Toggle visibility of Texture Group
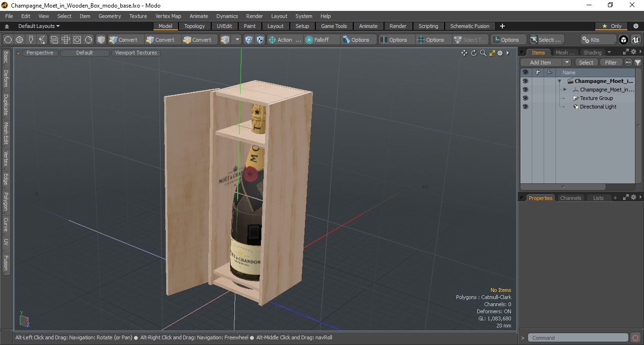Image resolution: width=644 pixels, height=345 pixels. (525, 98)
